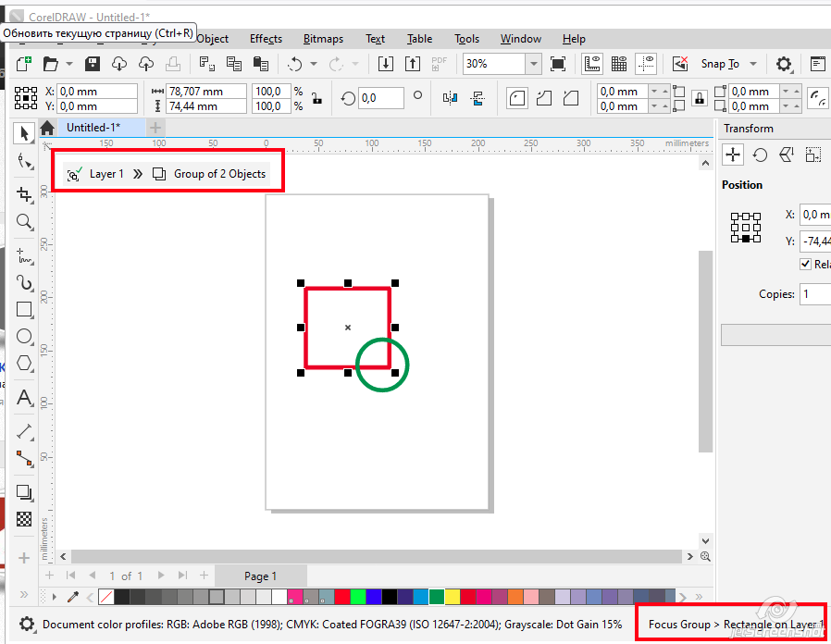Click the rotation angle field
This screenshot has height=644, width=831.
coord(381,98)
